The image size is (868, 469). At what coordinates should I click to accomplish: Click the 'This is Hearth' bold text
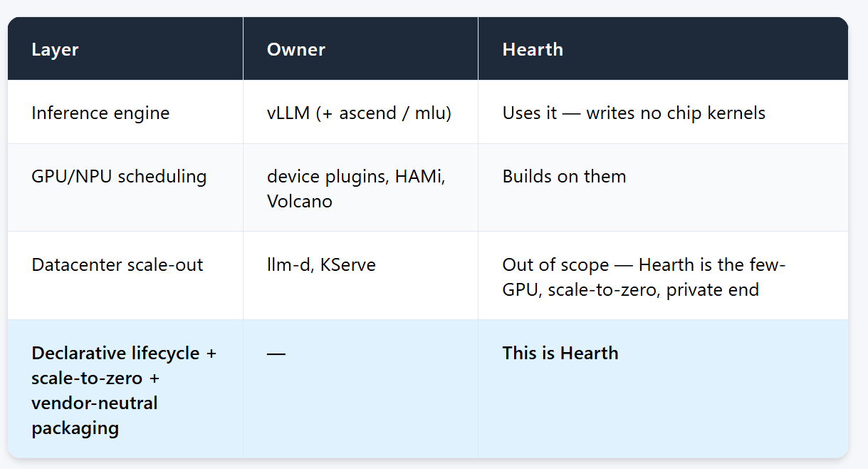pyautogui.click(x=560, y=354)
